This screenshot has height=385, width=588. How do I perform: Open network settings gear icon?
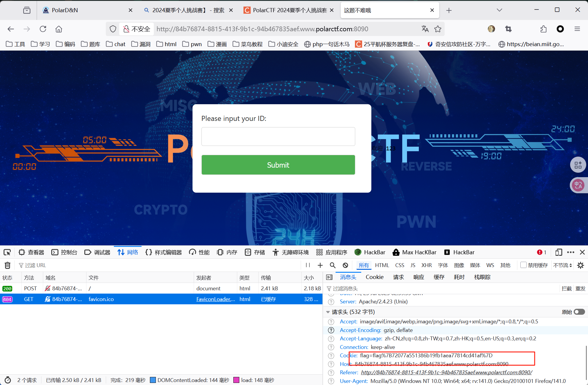point(581,265)
